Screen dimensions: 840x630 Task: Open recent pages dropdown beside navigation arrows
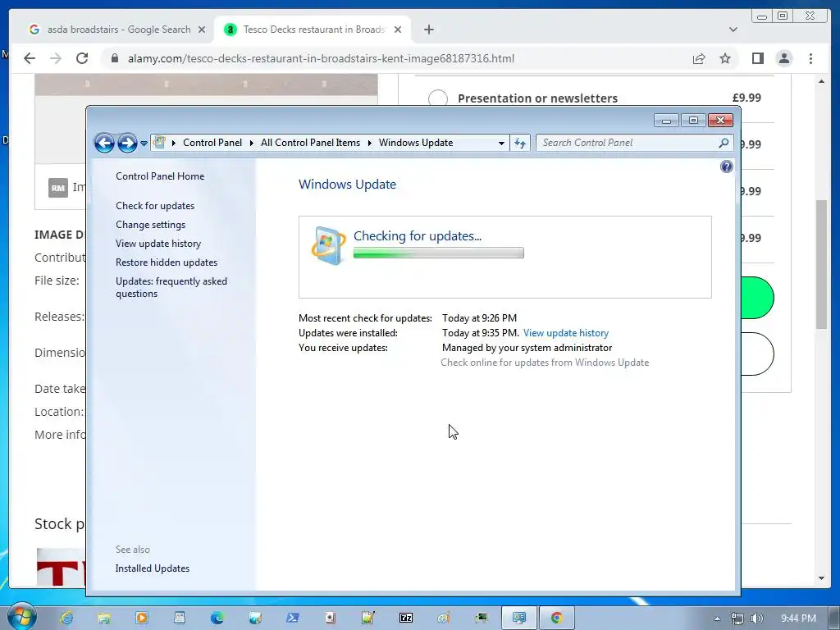click(x=144, y=144)
